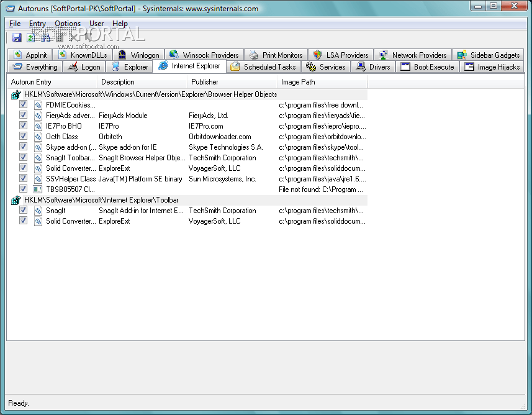Click the file icon of FDMIECookies entry
Image resolution: width=532 pixels, height=415 pixels.
coord(38,105)
